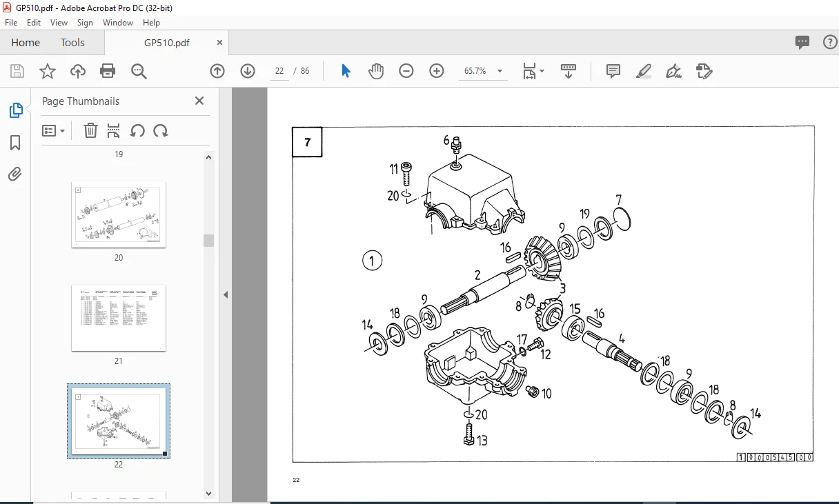Rotate page counterclockwise in thumbnails panel
The width and height of the screenshot is (839, 504).
[x=137, y=130]
